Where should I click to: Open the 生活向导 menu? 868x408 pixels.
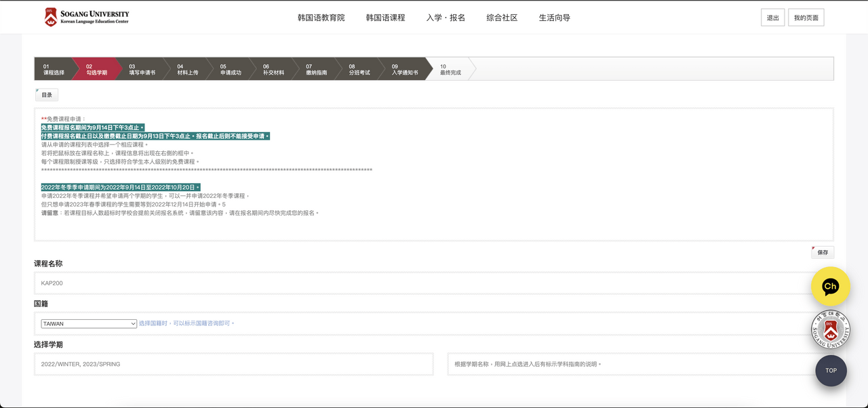[554, 18]
